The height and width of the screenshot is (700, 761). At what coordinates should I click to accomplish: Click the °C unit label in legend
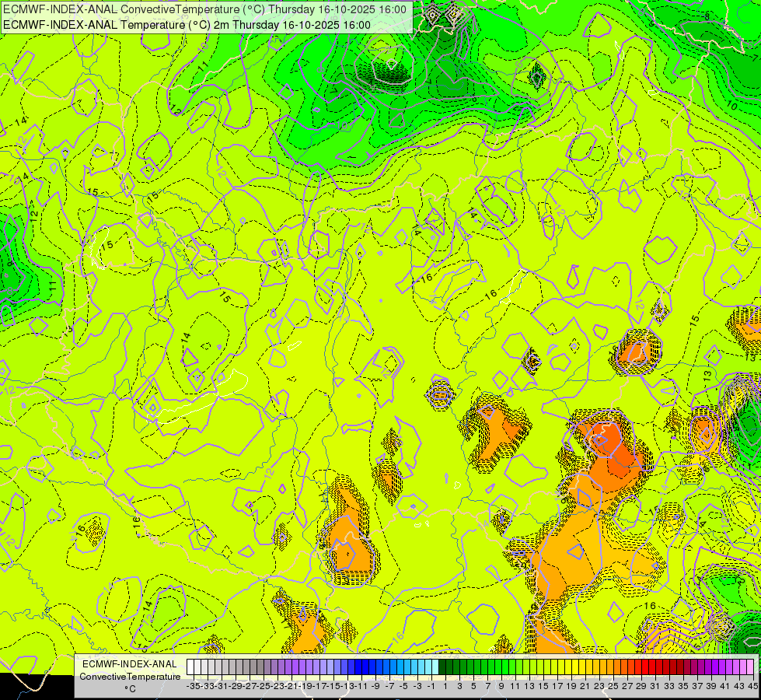tap(130, 689)
